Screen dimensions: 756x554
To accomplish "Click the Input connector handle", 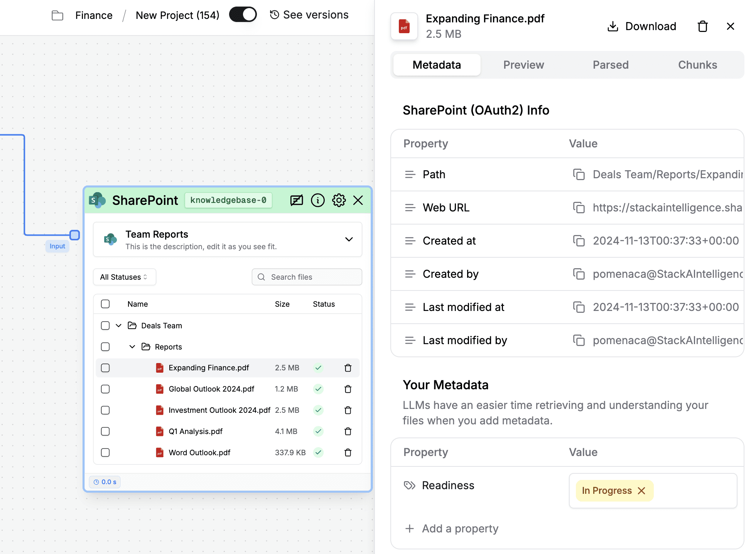I will pyautogui.click(x=75, y=235).
